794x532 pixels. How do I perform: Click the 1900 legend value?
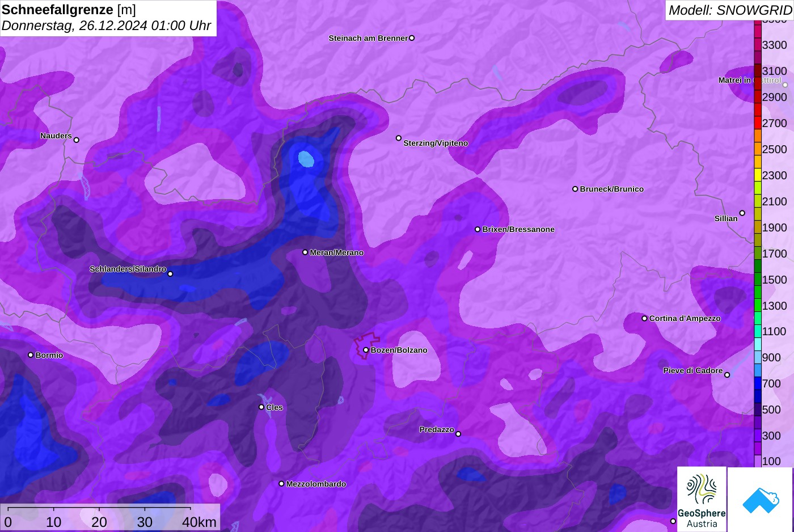775,227
